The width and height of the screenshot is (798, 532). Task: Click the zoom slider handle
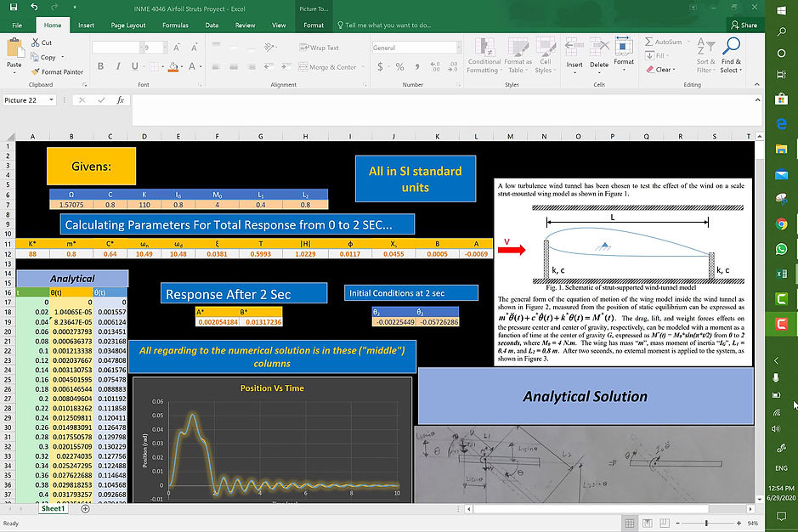point(706,523)
